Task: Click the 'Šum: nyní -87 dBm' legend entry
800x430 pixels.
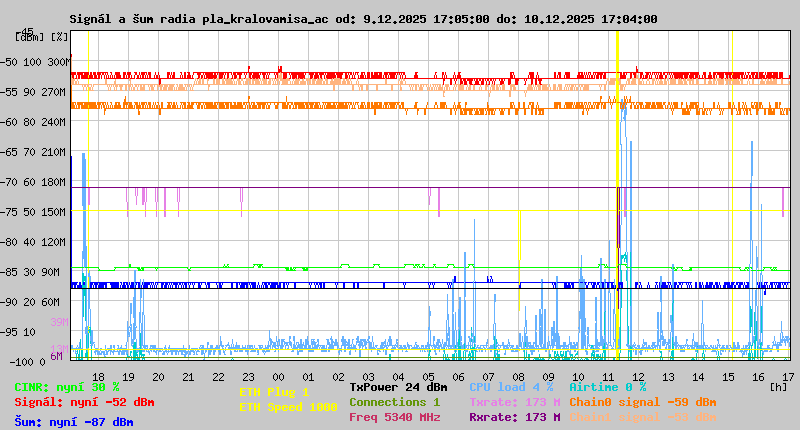Action: (x=74, y=422)
